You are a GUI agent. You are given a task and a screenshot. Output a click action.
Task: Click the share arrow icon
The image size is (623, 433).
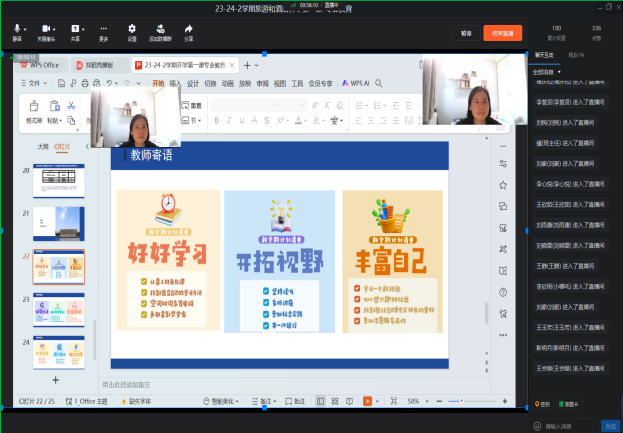pos(189,27)
